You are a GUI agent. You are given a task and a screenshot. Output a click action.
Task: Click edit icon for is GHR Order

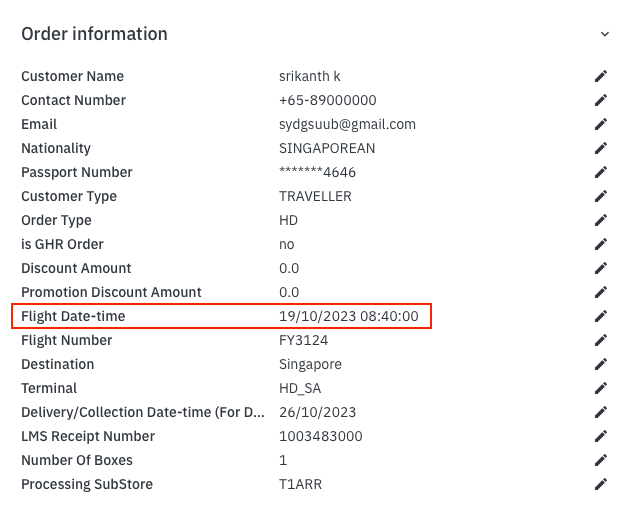(x=601, y=244)
